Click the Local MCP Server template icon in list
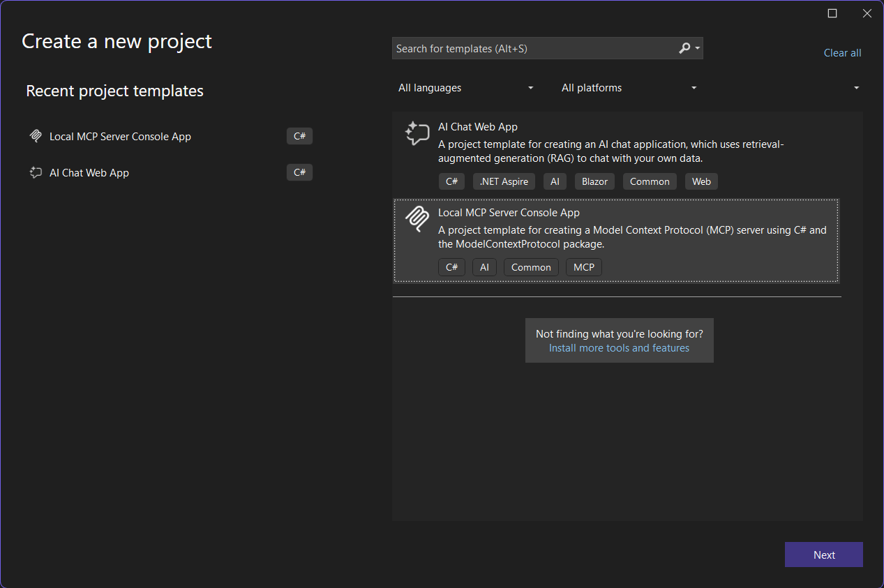Viewport: 884px width, 588px height. 417,219
